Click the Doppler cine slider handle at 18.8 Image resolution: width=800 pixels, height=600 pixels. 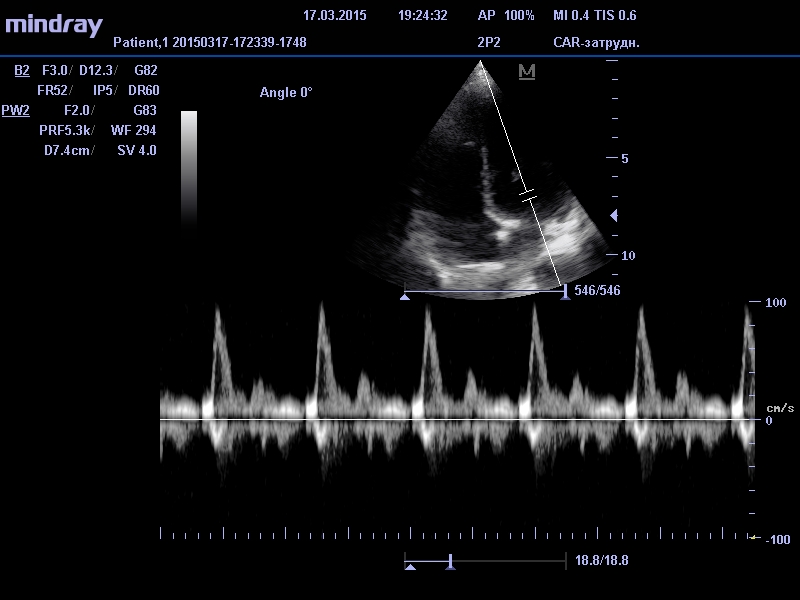coord(451,562)
